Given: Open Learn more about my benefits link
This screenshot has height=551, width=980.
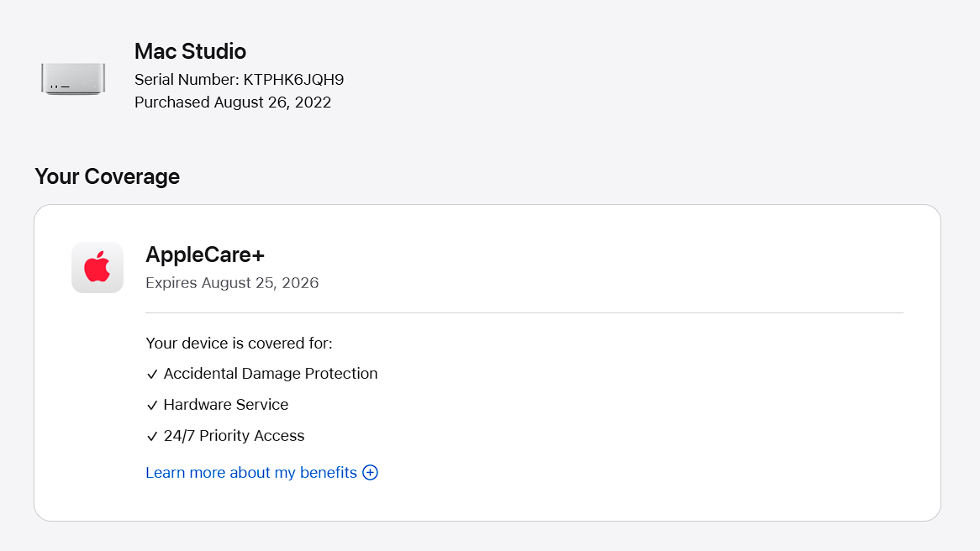Looking at the screenshot, I should (251, 472).
